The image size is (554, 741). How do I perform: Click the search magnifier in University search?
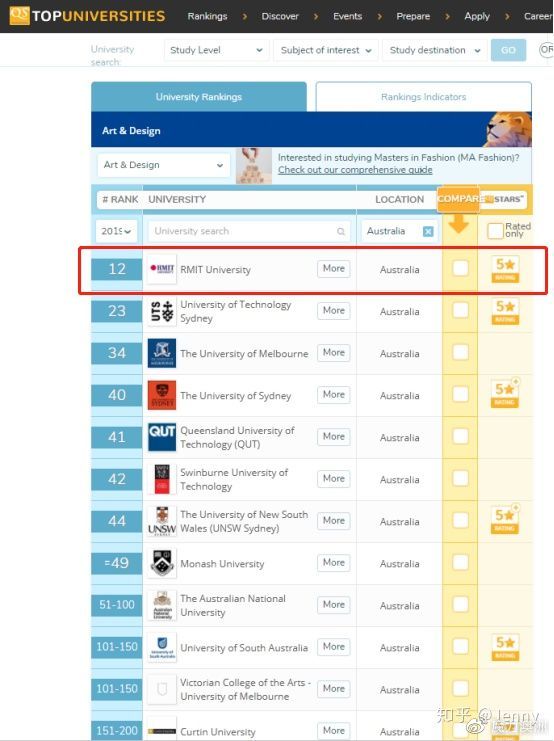coord(340,231)
